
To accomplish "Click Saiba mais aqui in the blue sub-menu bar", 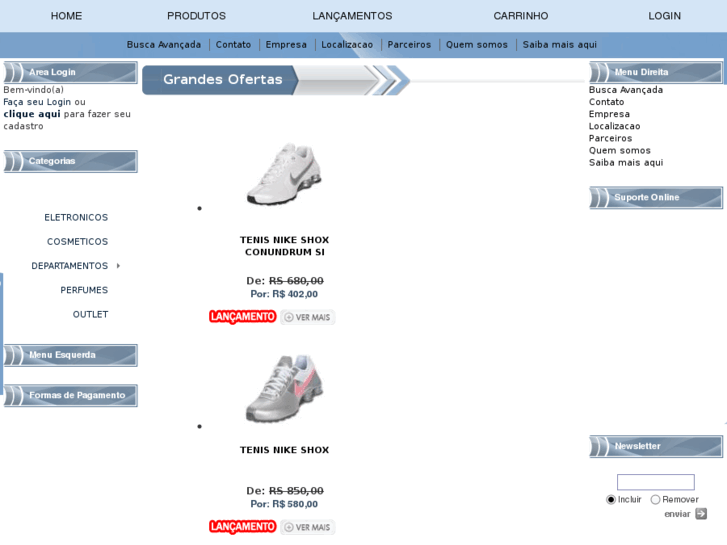I will pos(560,45).
